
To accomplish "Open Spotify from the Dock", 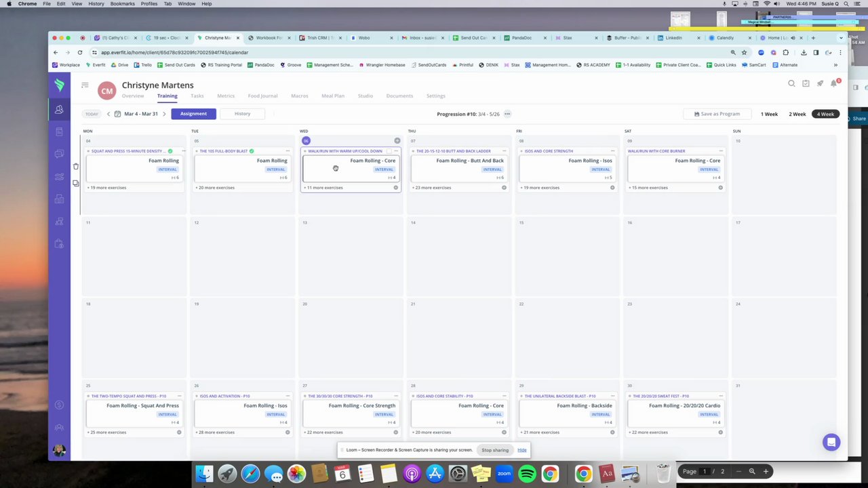I will pyautogui.click(x=528, y=473).
